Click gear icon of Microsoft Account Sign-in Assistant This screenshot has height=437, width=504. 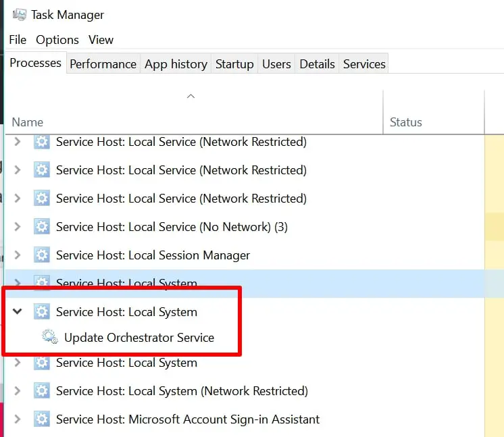tap(42, 419)
